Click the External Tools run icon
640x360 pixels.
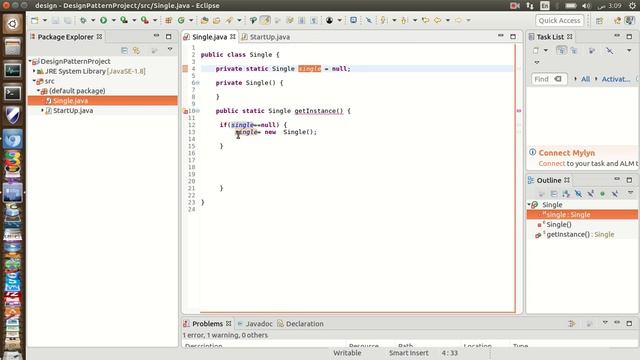144,20
